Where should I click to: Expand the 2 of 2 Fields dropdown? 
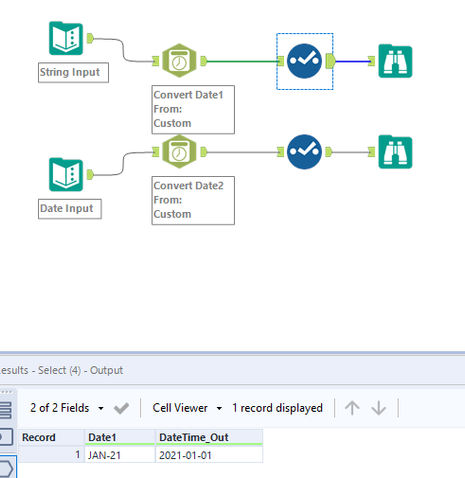pos(101,408)
